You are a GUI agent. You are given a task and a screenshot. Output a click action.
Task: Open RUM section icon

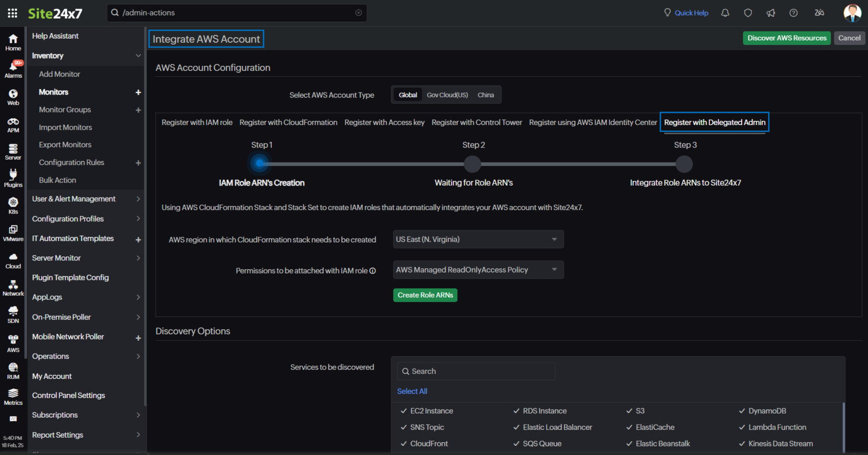click(13, 371)
